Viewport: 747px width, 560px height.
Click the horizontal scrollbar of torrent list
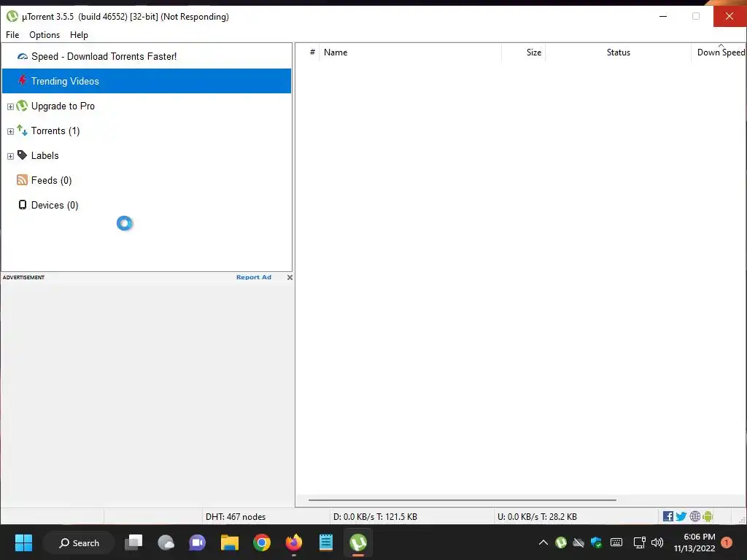click(462, 500)
